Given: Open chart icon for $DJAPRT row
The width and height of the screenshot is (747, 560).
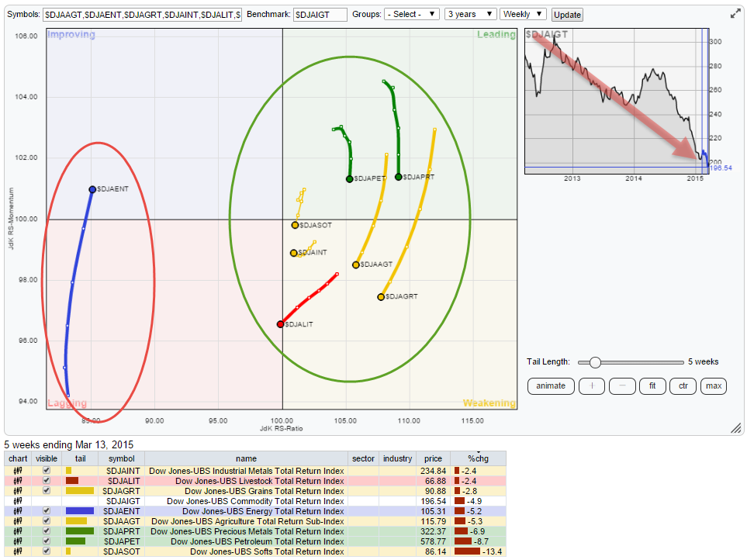Looking at the screenshot, I should [17, 531].
